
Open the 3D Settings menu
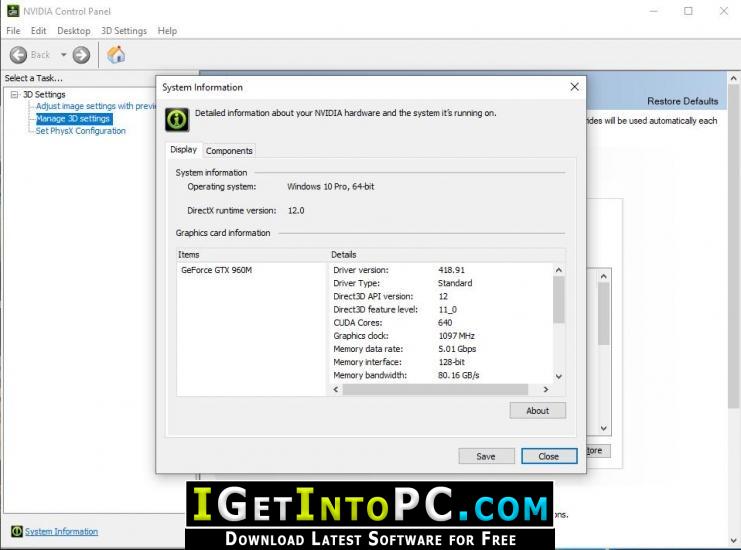point(124,31)
